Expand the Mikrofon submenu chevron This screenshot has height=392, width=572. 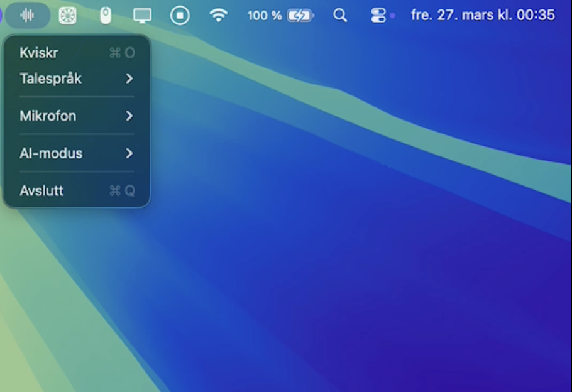point(131,116)
